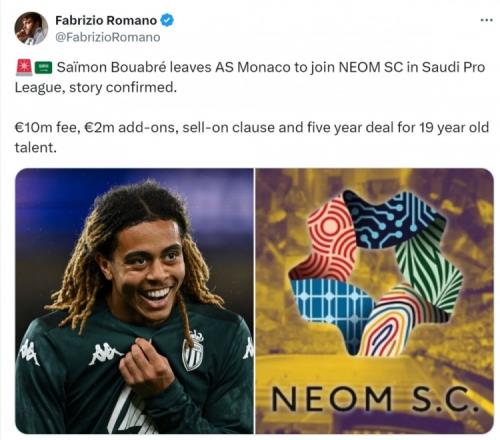
Task: Click the blue verified badge
Action: coord(167,20)
